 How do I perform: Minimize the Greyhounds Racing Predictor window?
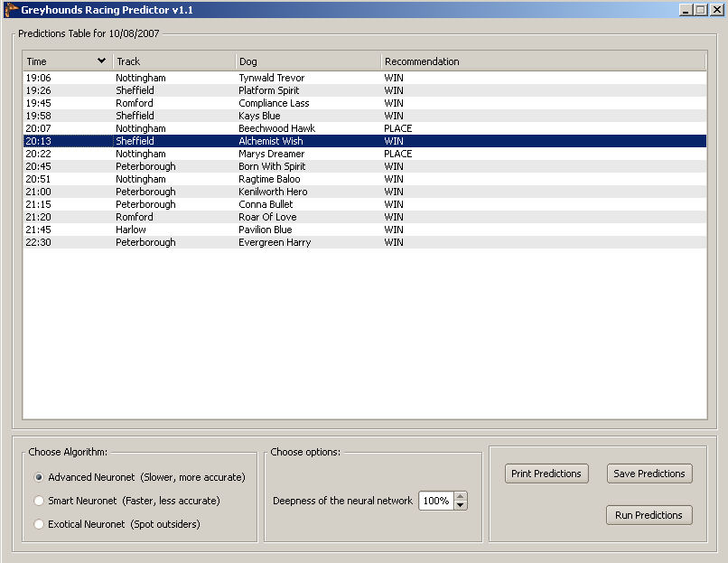pyautogui.click(x=686, y=10)
